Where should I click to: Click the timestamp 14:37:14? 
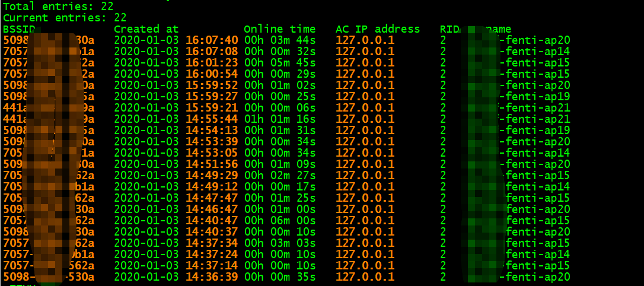point(212,265)
